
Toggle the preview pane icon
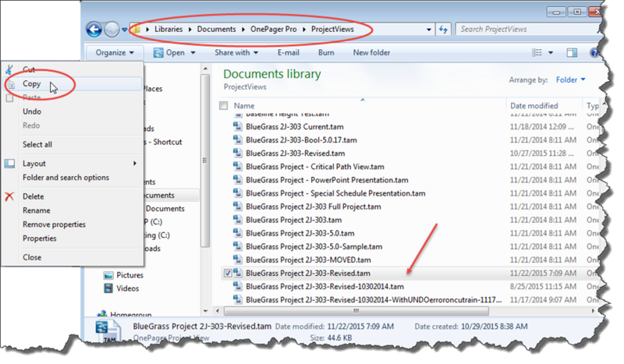point(572,52)
